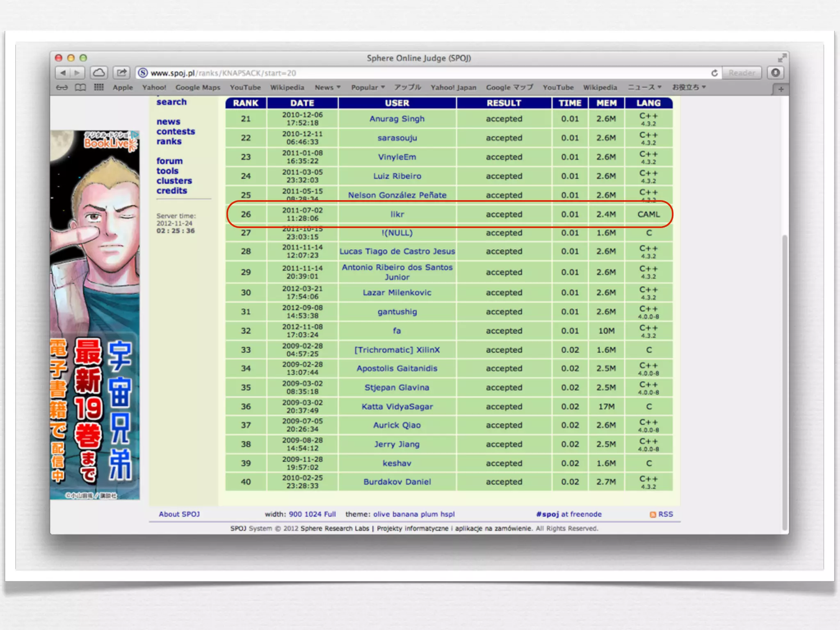The height and width of the screenshot is (630, 840).
Task: Add a new tab with plus button
Action: [781, 89]
